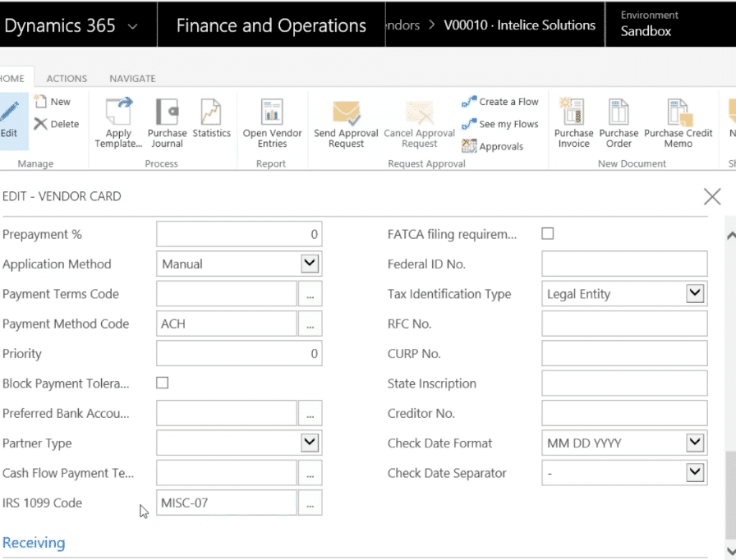The width and height of the screenshot is (736, 560).
Task: Send Approval Request for vendor
Action: coord(346,123)
